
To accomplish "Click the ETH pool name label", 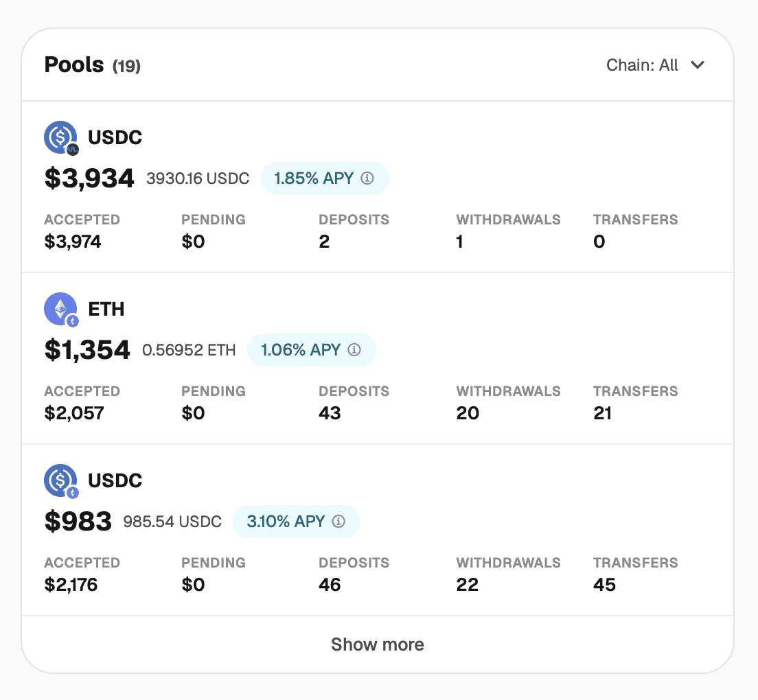I will pyautogui.click(x=106, y=310).
